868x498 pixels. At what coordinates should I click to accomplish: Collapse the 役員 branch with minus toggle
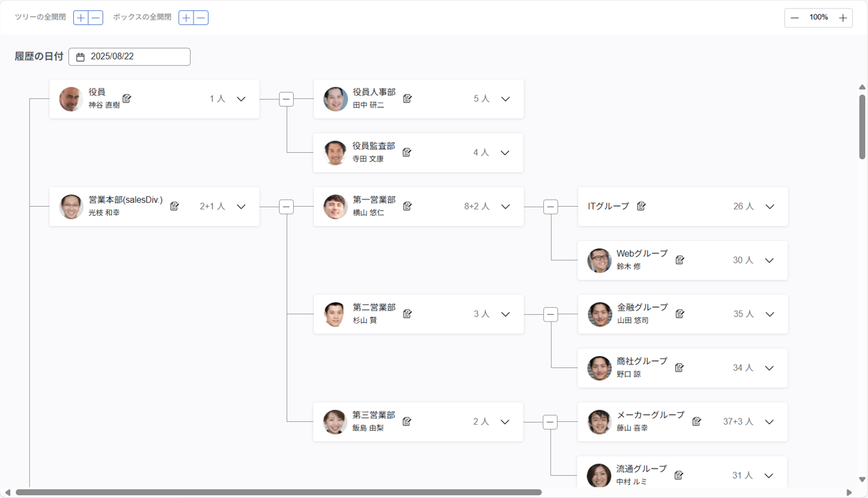[286, 100]
